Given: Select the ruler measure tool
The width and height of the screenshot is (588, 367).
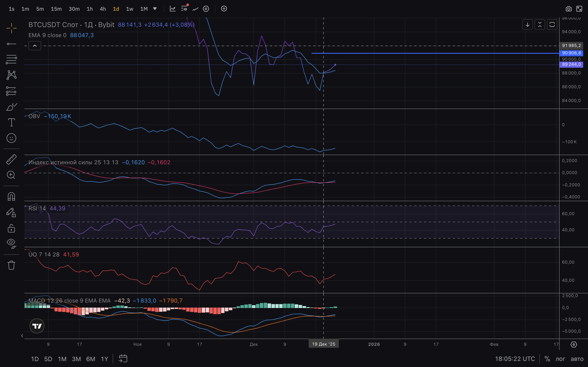Looking at the screenshot, I should click(x=11, y=159).
